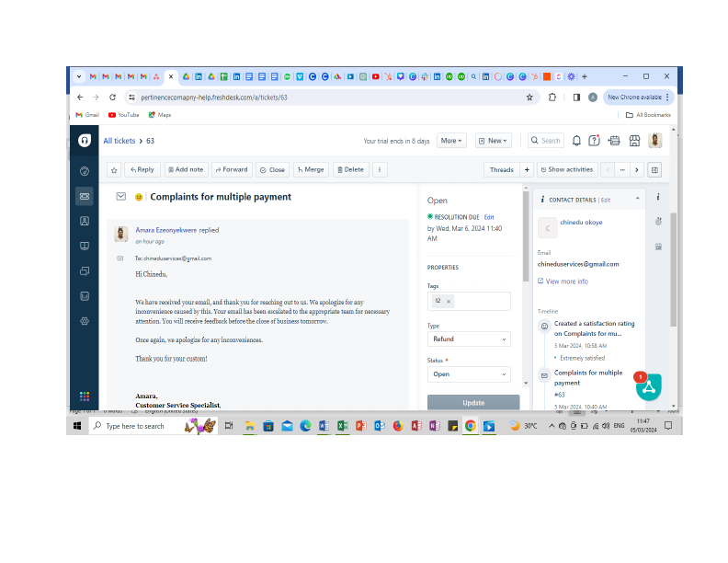Open Threads view
Image resolution: width=728 pixels, height=563 pixels.
click(502, 170)
